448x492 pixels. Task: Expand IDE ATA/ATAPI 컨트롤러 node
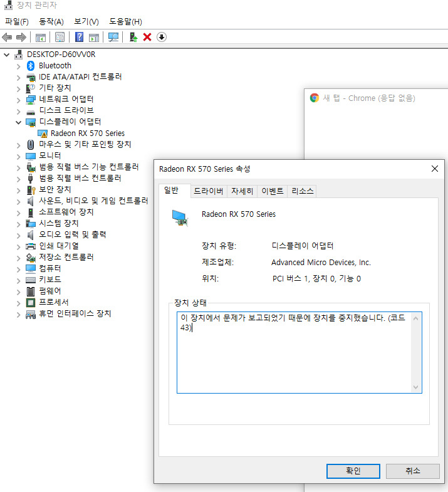(x=19, y=78)
